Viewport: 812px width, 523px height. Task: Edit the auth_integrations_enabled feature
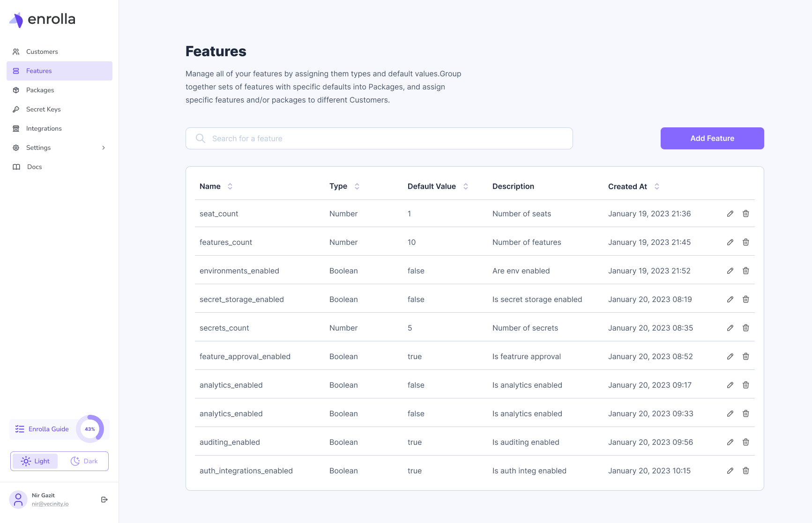(x=730, y=471)
